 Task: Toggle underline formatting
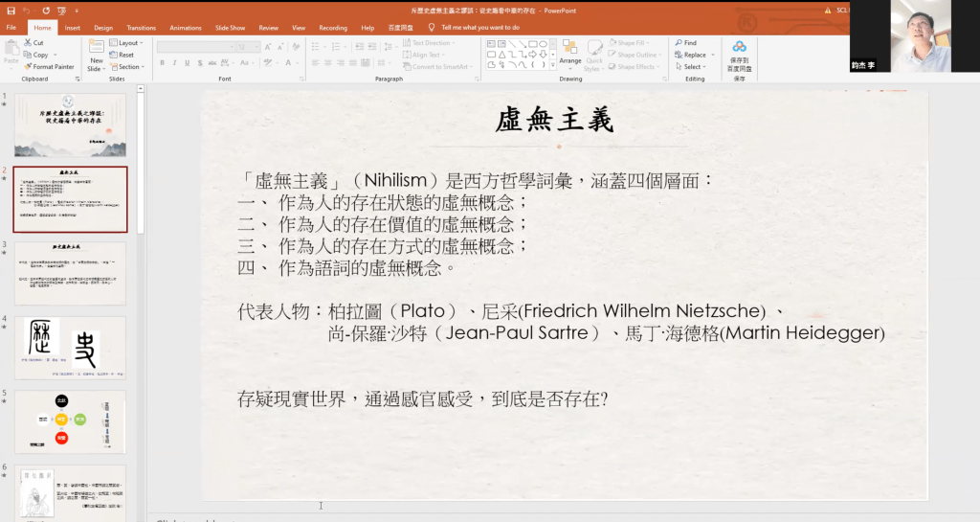(188, 63)
